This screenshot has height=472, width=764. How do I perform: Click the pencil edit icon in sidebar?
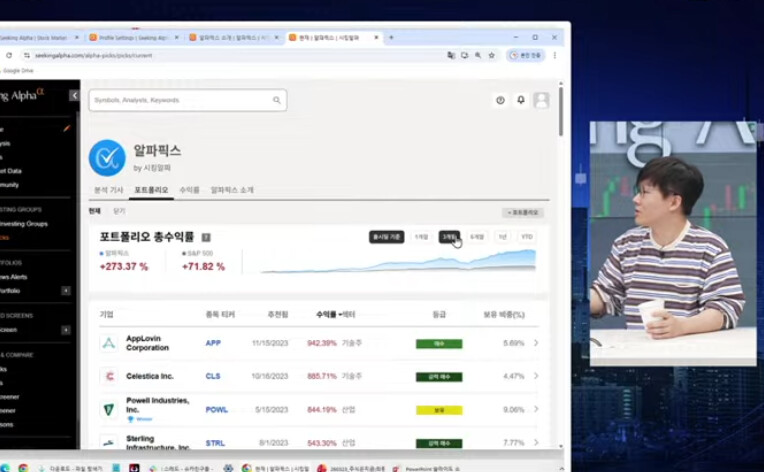(67, 129)
